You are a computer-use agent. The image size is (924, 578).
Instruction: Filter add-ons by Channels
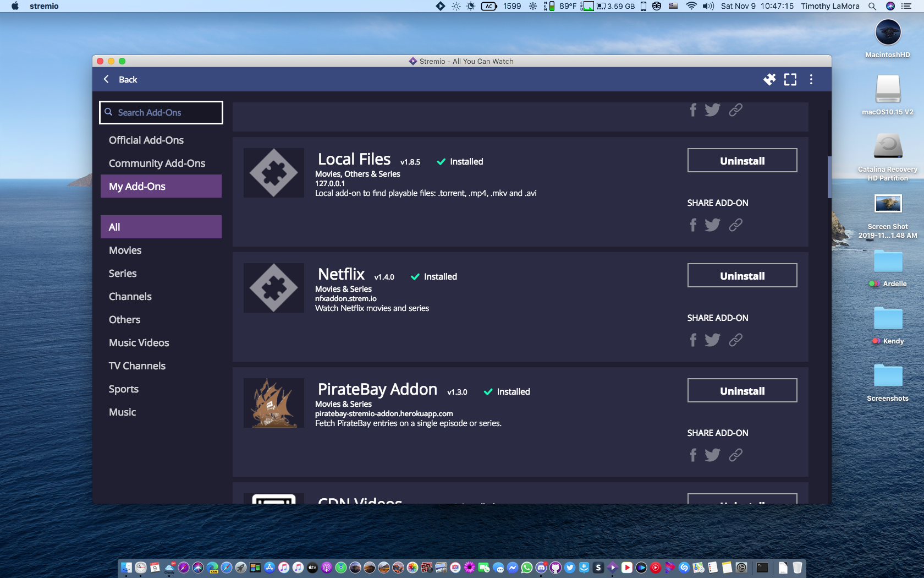161,297
